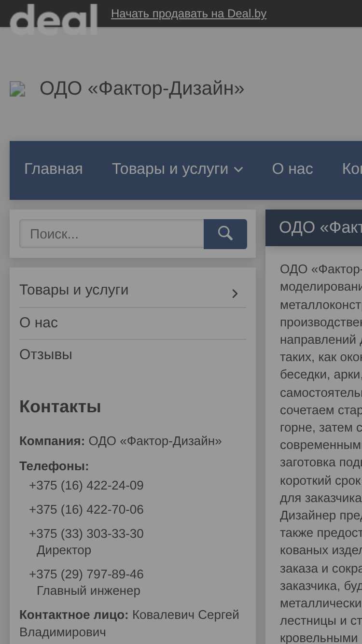Click the Контакты heading

click(60, 407)
